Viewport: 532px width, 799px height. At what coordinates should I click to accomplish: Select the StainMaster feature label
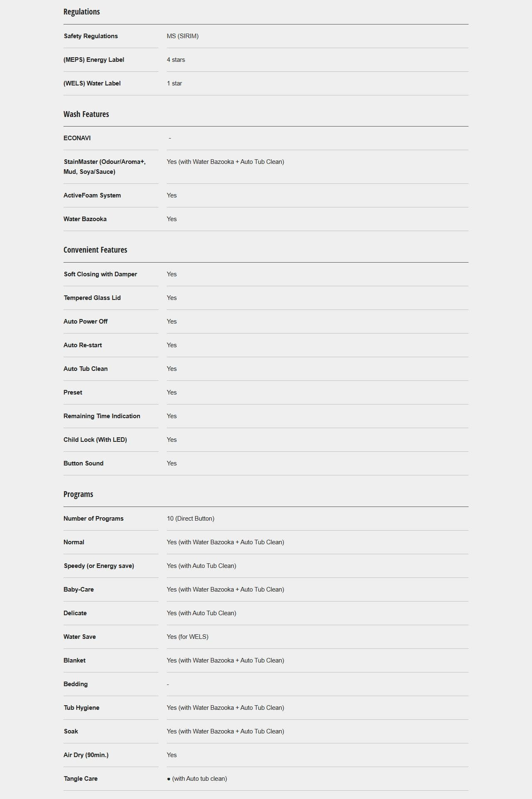(x=105, y=167)
